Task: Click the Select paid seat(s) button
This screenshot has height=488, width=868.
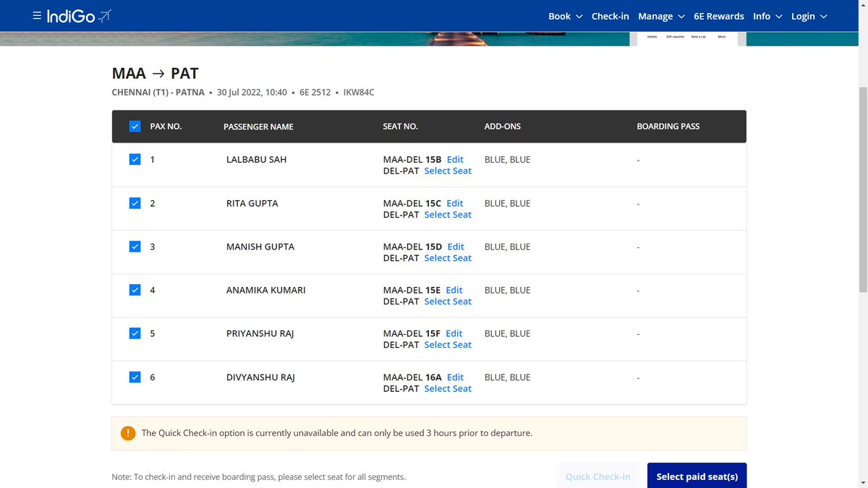Action: [697, 476]
